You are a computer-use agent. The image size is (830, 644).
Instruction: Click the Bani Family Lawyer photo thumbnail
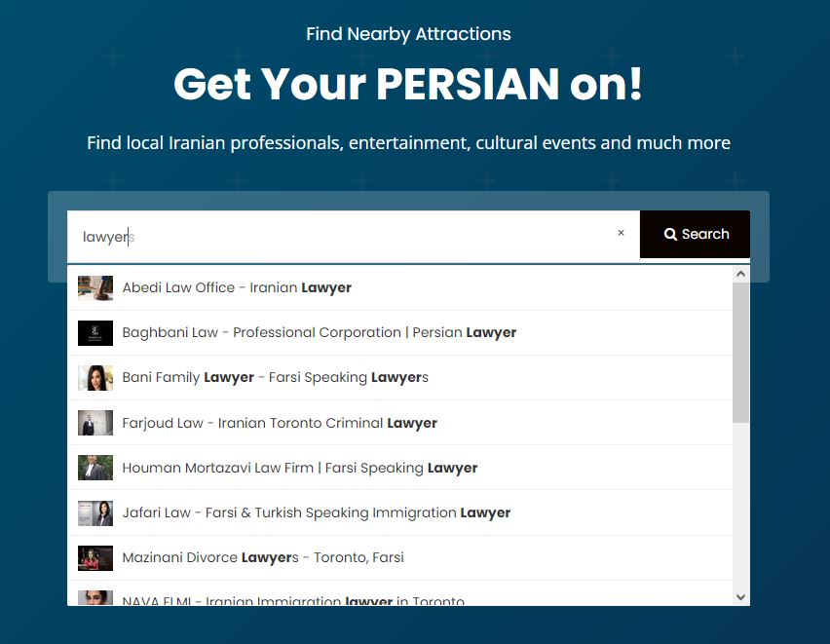(x=95, y=378)
